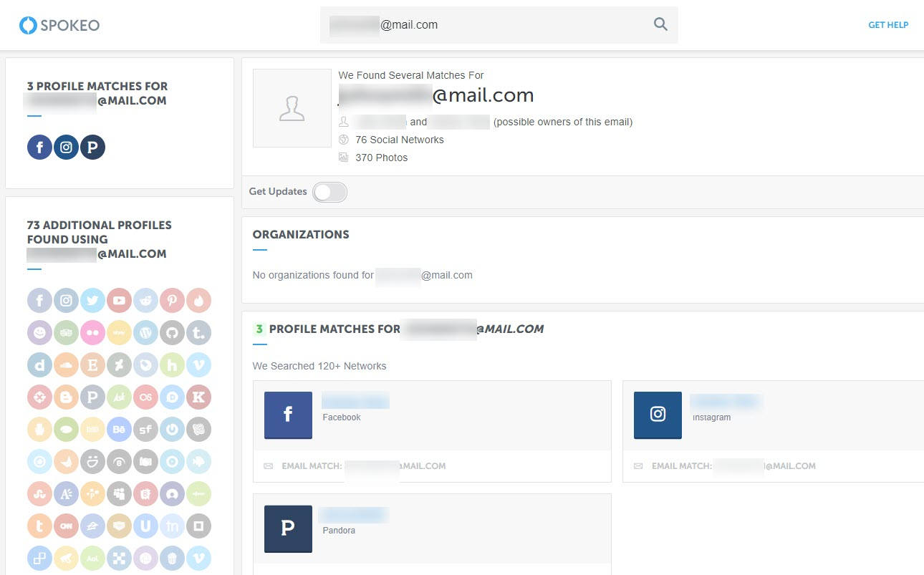Click the popcorn bucket icon
This screenshot has width=924, height=575.
[172, 559]
